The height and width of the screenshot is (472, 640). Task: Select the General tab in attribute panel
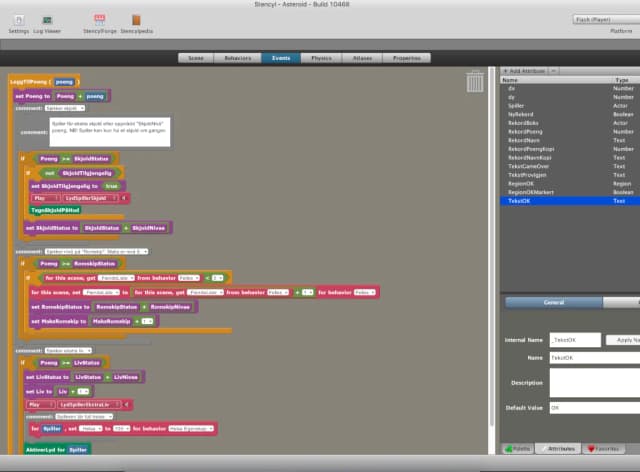tap(553, 303)
